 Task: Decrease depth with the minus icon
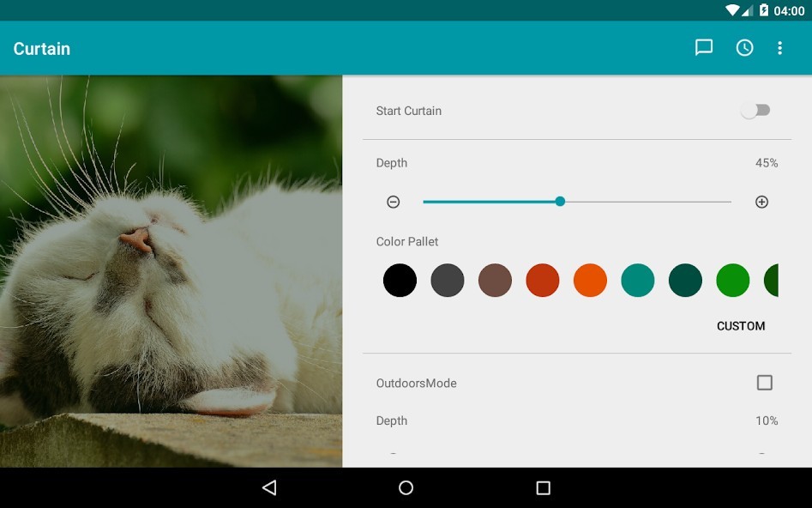[x=393, y=202]
